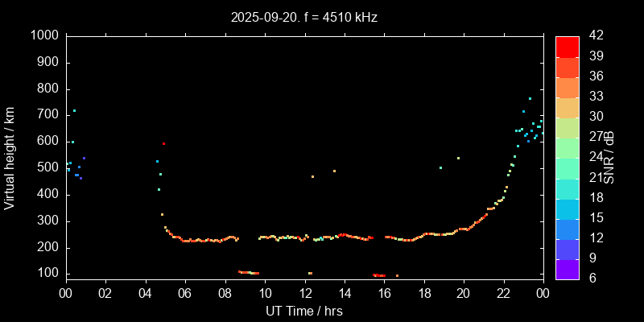The width and height of the screenshot is (644, 322).
Task: Select the 06 tick on the time axis
Action: click(x=185, y=292)
